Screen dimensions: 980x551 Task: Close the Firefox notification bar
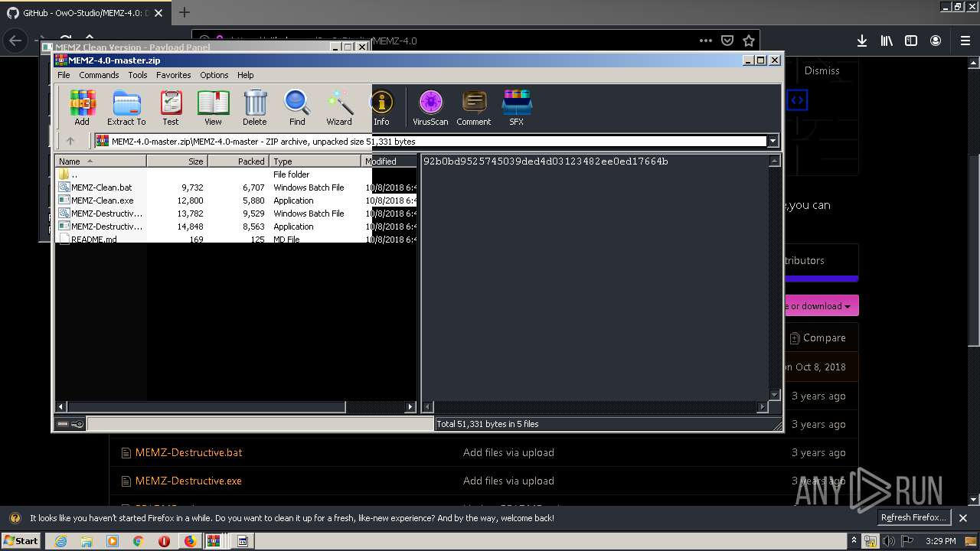pos(963,518)
